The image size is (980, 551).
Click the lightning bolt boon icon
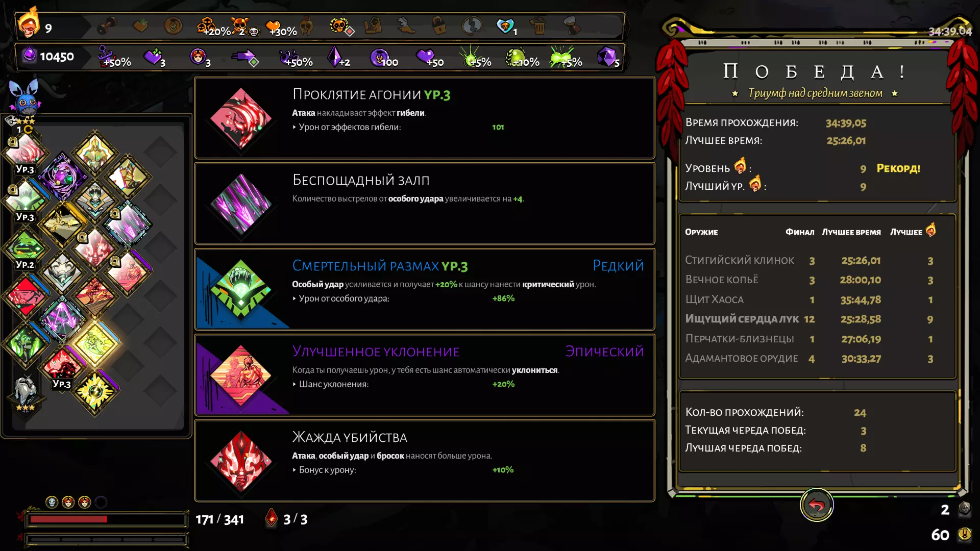(95, 392)
